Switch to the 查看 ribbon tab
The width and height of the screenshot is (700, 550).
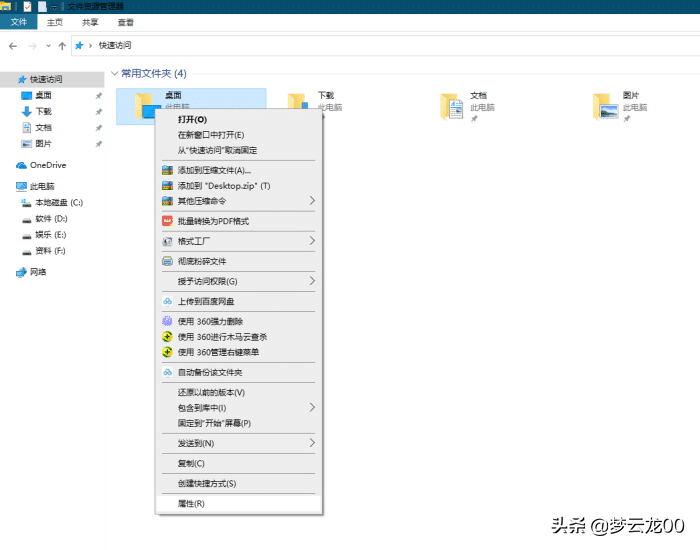(x=125, y=22)
